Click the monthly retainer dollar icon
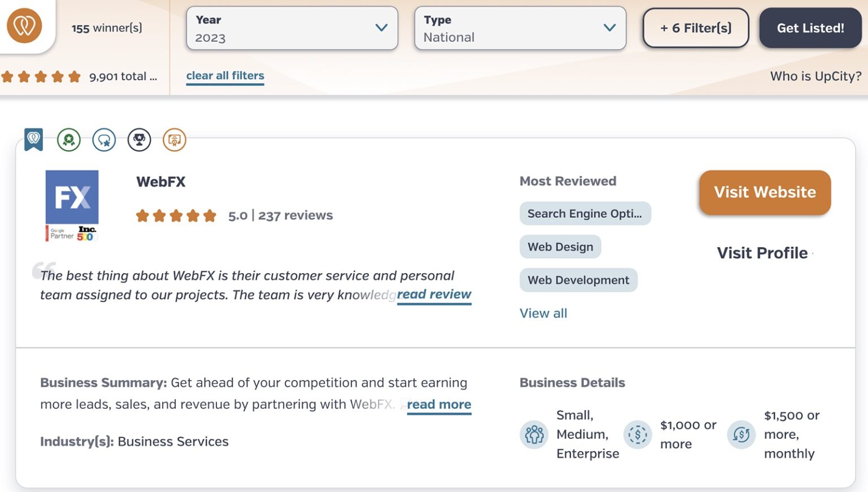Viewport: 868px width, 492px height. [x=741, y=435]
